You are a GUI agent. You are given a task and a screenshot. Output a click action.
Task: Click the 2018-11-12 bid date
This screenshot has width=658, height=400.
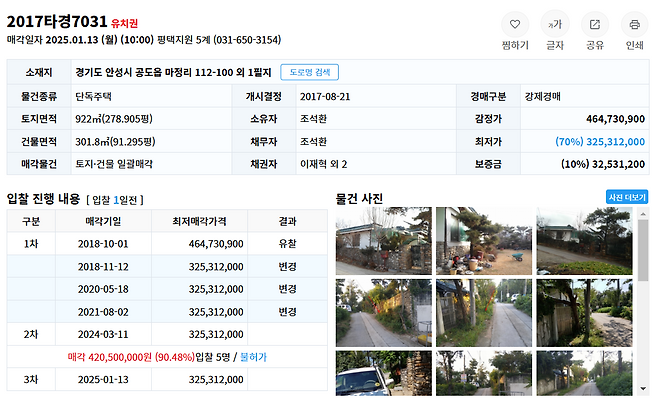[103, 267]
